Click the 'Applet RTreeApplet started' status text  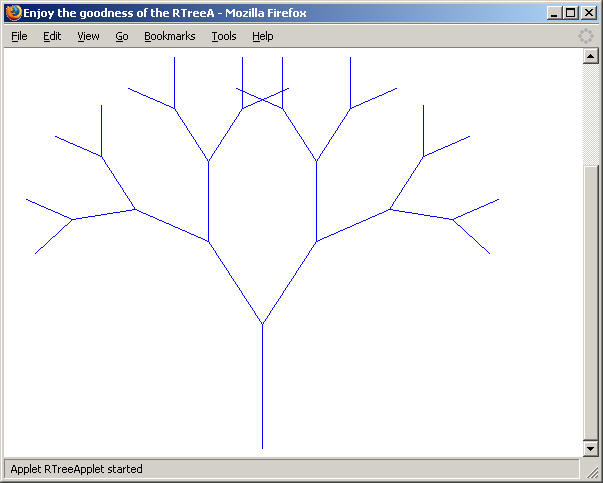click(x=77, y=469)
